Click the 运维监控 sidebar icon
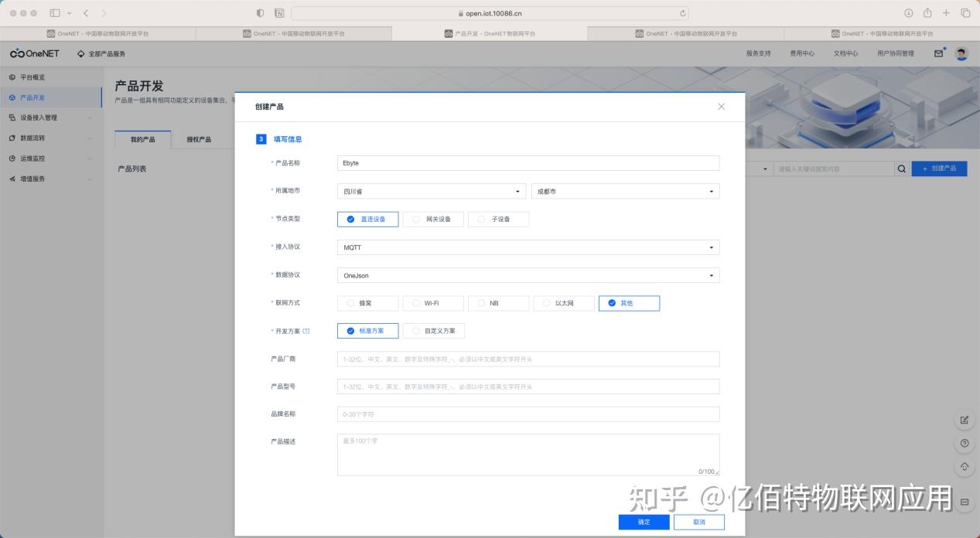The width and height of the screenshot is (980, 538). click(x=12, y=158)
